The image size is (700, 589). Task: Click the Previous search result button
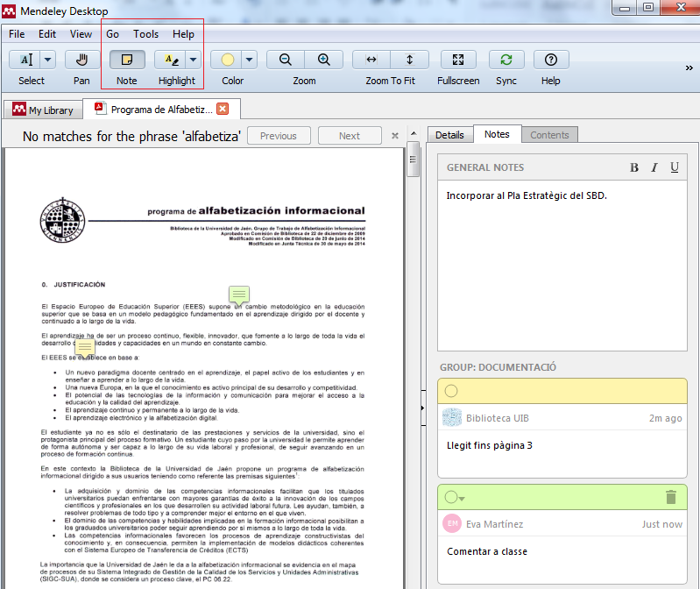(279, 136)
